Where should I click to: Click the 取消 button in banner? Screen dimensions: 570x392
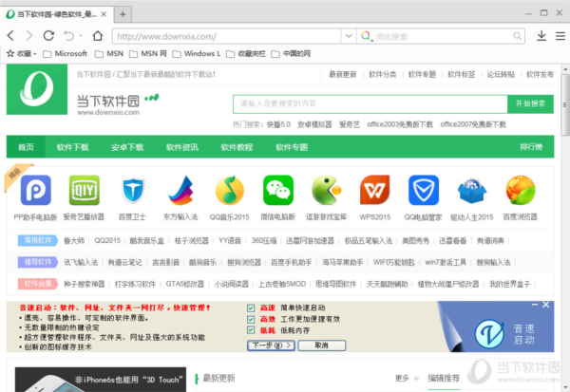click(322, 345)
